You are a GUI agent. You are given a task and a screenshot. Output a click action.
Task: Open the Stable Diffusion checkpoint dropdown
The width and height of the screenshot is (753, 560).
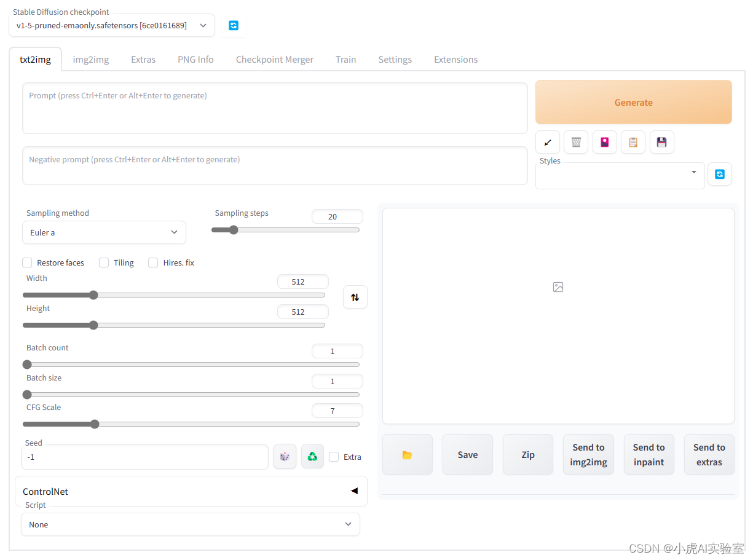point(112,25)
